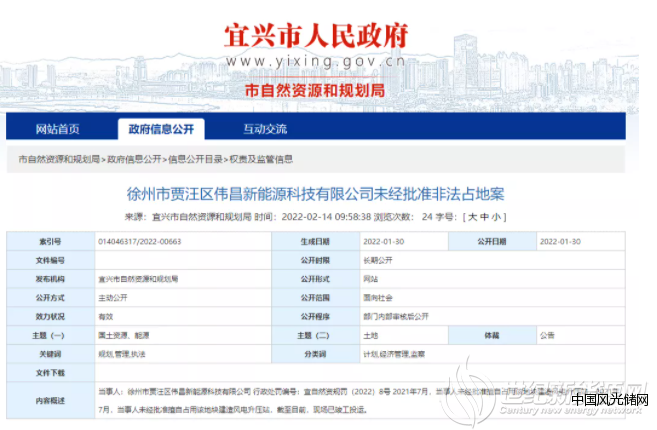Open the 网站首页 tab

coord(57,129)
